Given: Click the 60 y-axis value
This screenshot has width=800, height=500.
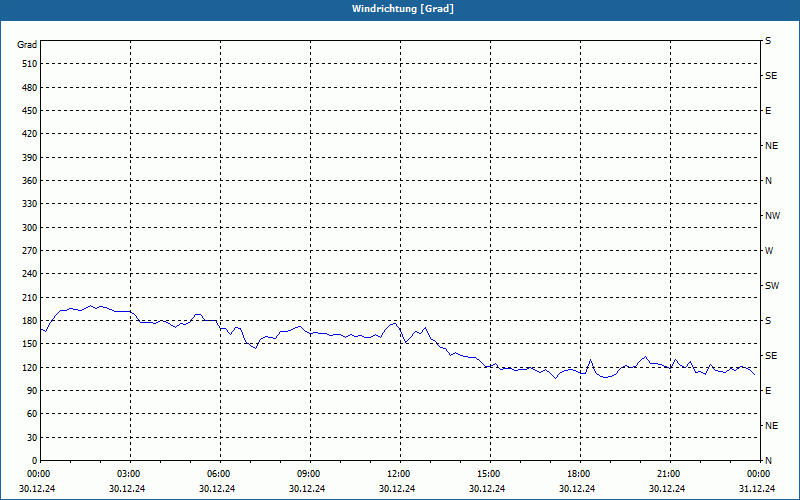Looking at the screenshot, I should point(32,414).
